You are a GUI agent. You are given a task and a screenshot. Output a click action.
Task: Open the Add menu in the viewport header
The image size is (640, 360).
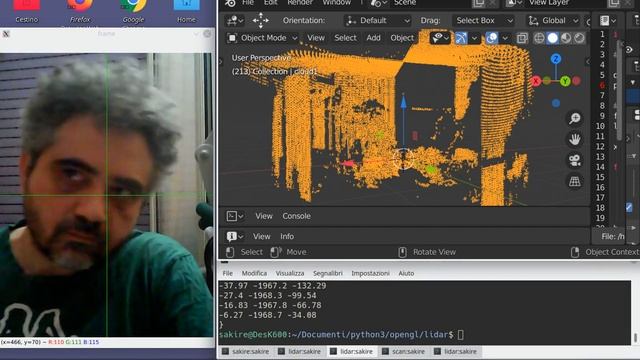373,38
